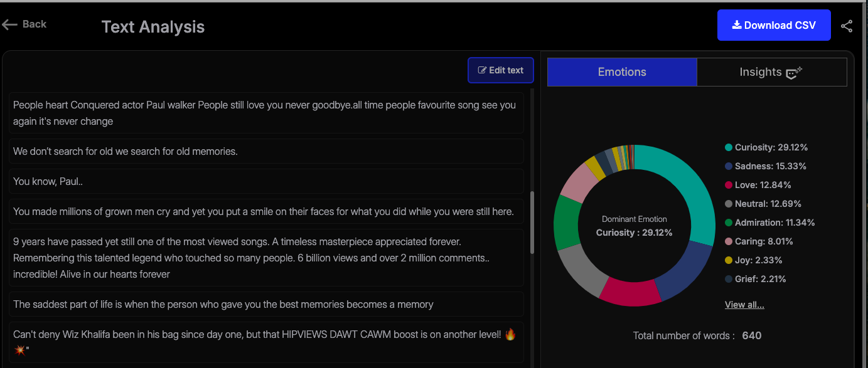The height and width of the screenshot is (368, 868).
Task: Select 'The saddest part of life' row
Action: [266, 304]
